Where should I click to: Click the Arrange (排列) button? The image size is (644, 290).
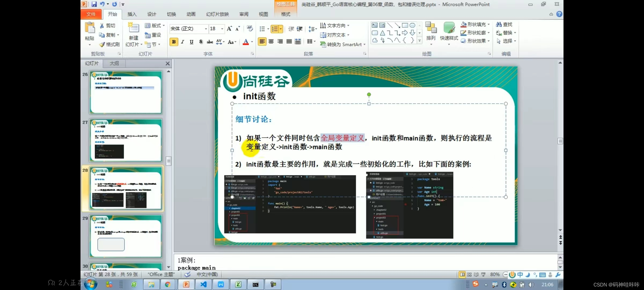pos(431,33)
